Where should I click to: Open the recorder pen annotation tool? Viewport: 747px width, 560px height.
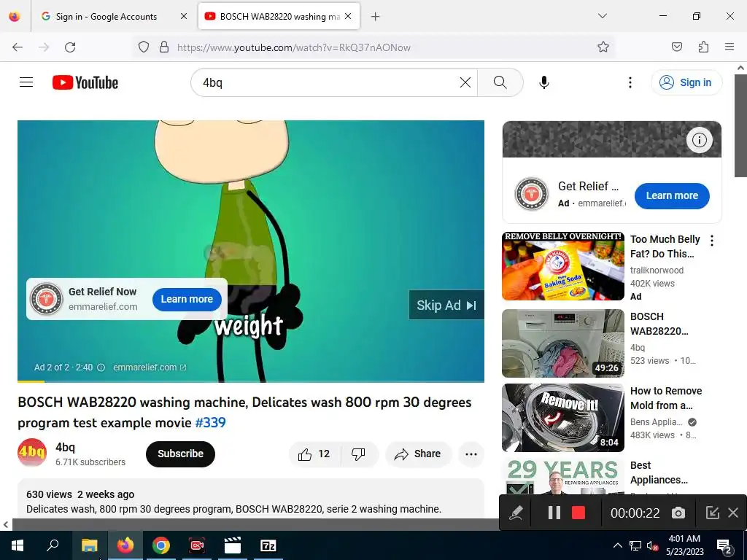click(x=516, y=513)
